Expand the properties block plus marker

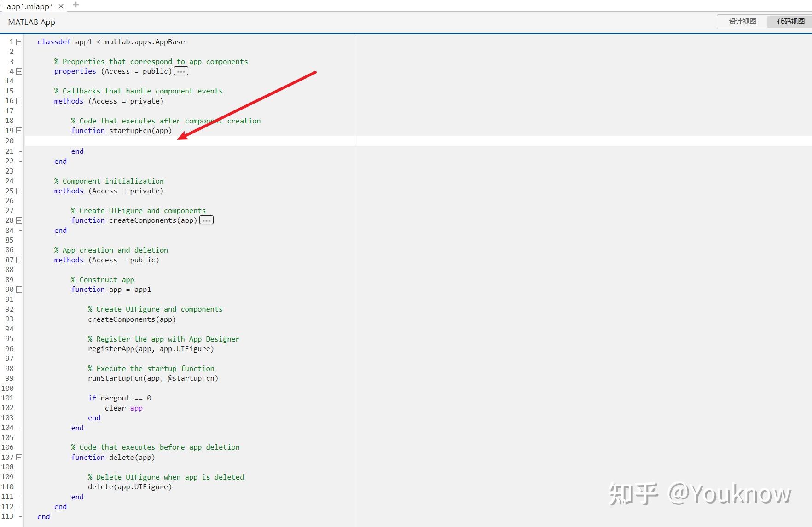click(x=19, y=71)
